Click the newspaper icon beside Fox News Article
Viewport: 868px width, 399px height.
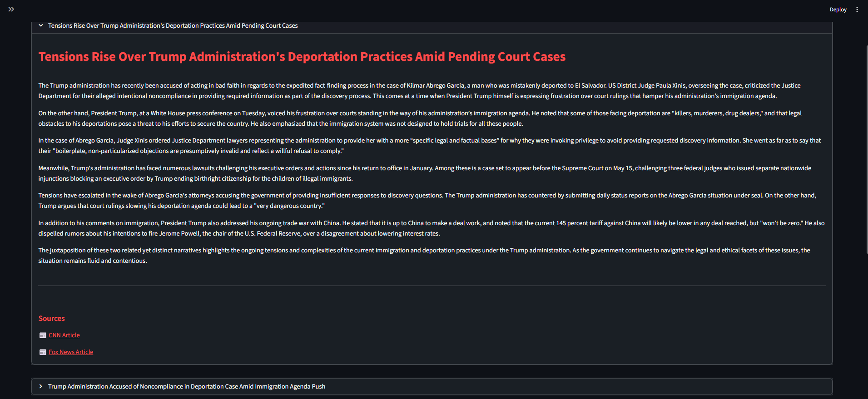[x=43, y=352]
